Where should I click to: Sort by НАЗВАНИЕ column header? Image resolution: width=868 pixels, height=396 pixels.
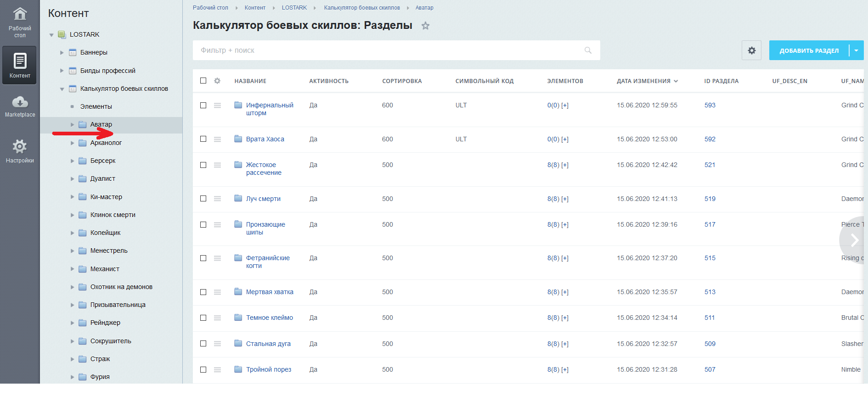click(x=250, y=81)
